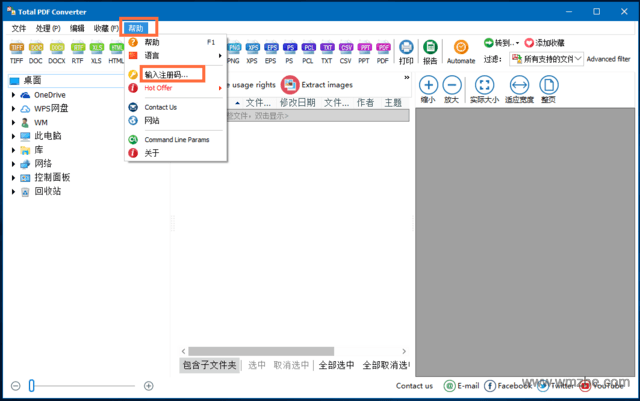Expand the 此电脑 tree node
640x401 pixels.
(13, 136)
